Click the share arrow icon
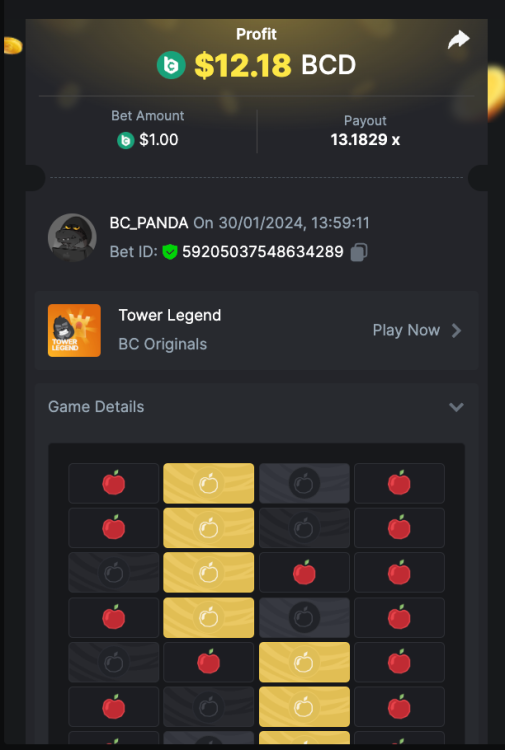 tap(459, 40)
